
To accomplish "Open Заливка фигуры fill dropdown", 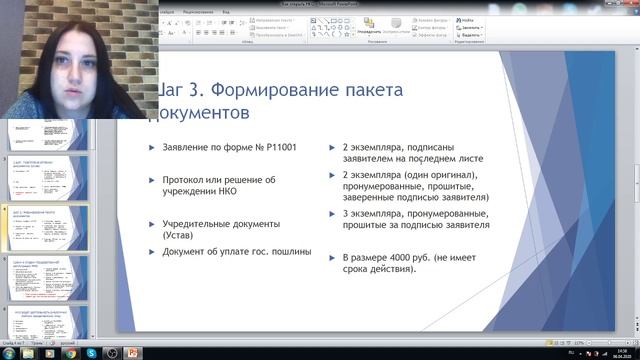I will click(x=431, y=20).
